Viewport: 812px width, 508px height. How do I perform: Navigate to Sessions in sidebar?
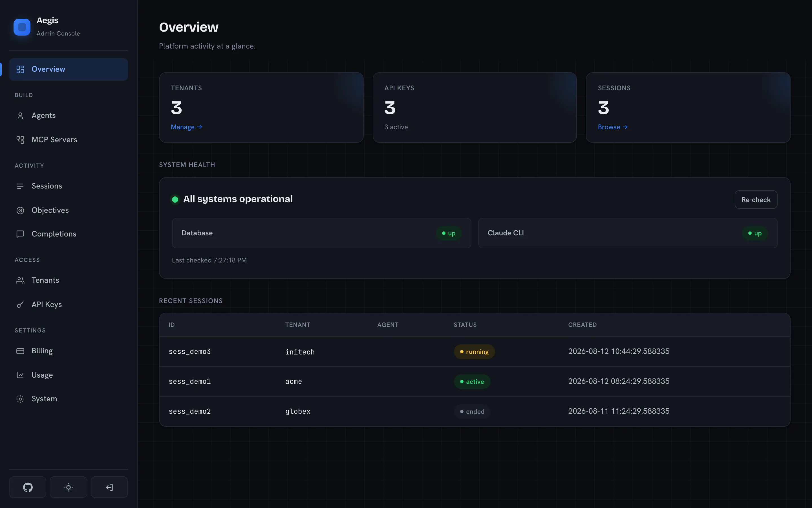click(x=69, y=186)
